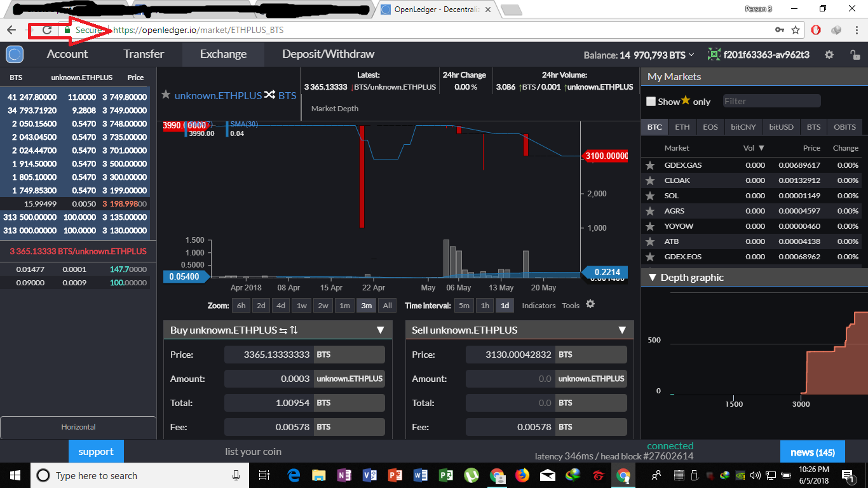The width and height of the screenshot is (868, 488).
Task: Open File Explorer from the taskbar
Action: (319, 475)
